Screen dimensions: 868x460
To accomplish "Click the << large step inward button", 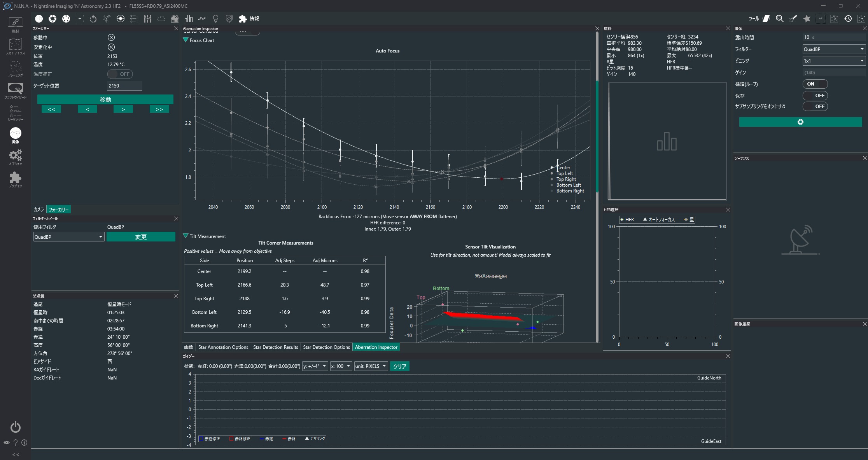I will click(51, 110).
